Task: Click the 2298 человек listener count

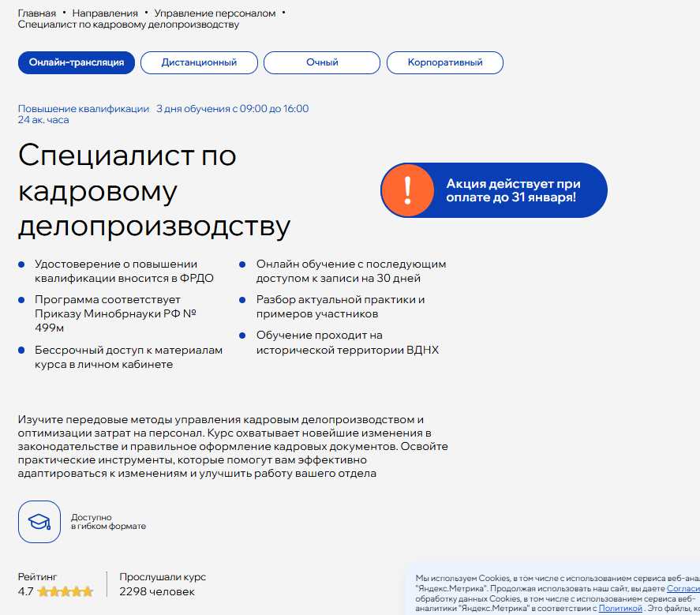Action: [156, 591]
